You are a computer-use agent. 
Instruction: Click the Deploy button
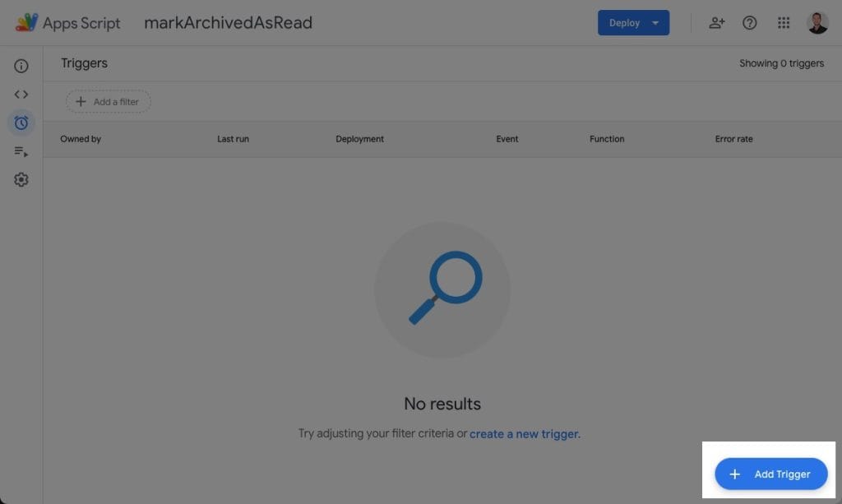pos(625,22)
